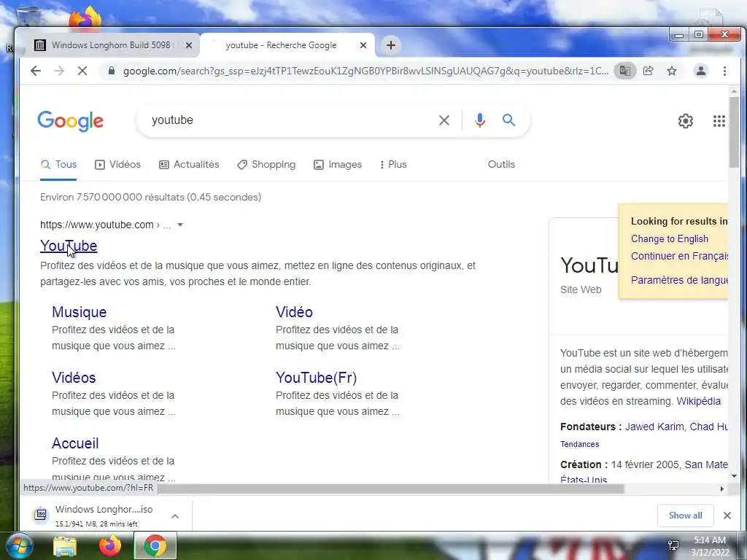The image size is (747, 560).
Task: Open the Accueil sitelink
Action: [x=75, y=443]
